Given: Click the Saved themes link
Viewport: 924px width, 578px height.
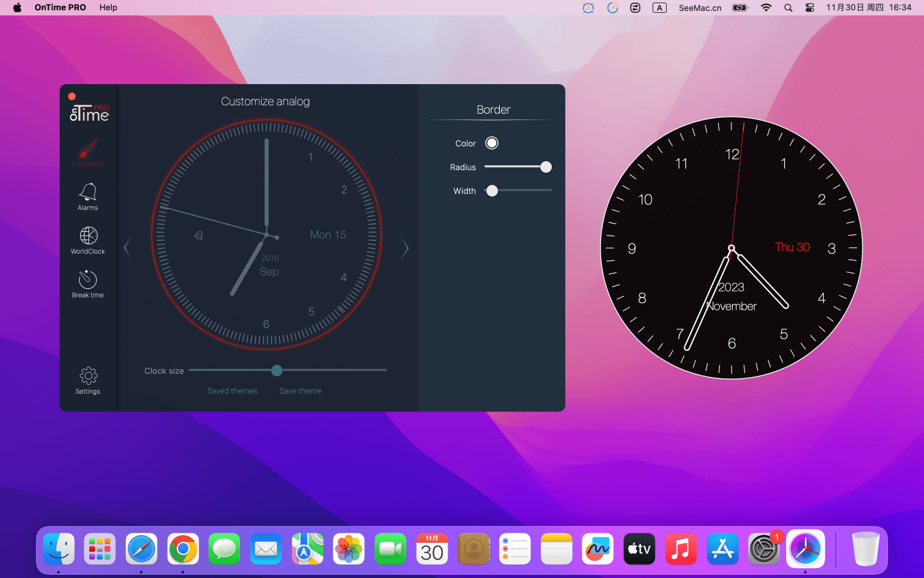Looking at the screenshot, I should [x=232, y=391].
